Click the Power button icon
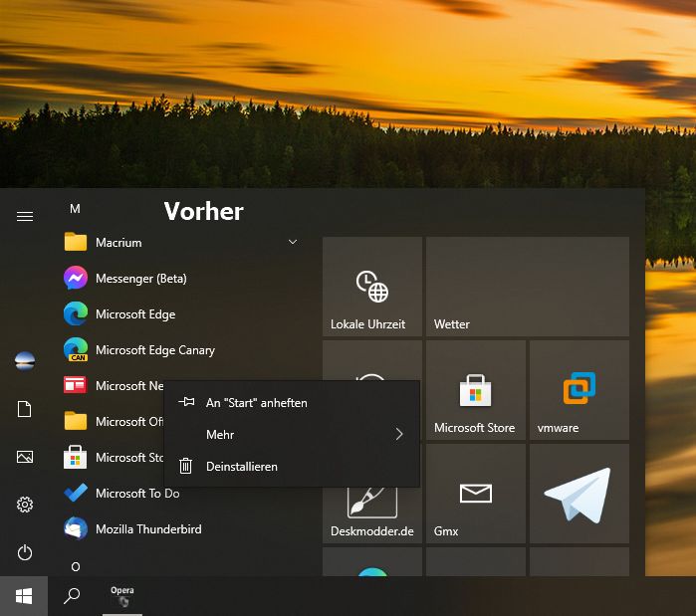The image size is (696, 616). (x=25, y=552)
